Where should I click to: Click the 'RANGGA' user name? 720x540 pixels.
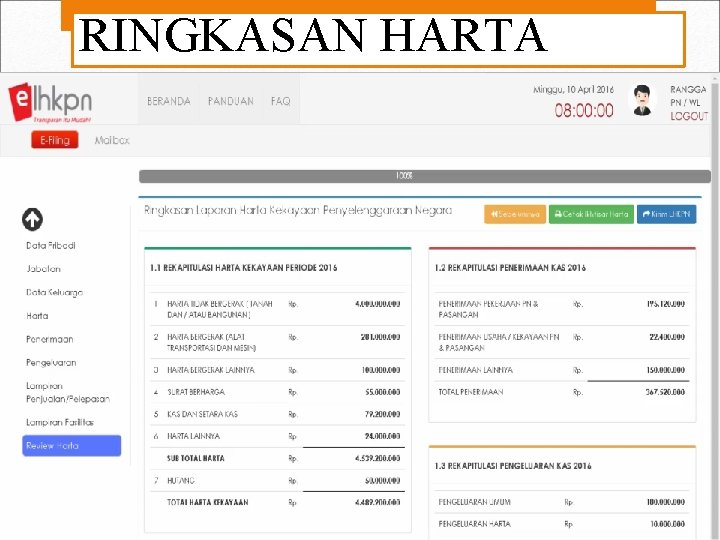pos(688,90)
